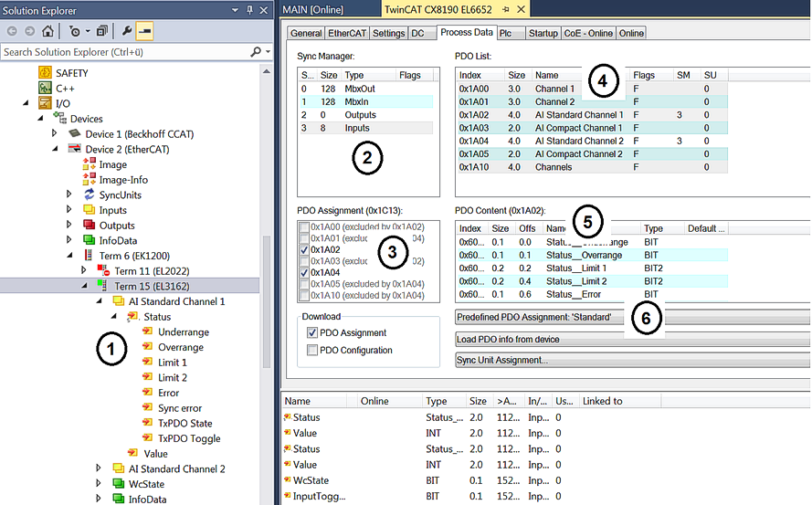Click the green InfoData icon under Device 2
Image resolution: width=812 pixels, height=505 pixels.
coord(90,240)
